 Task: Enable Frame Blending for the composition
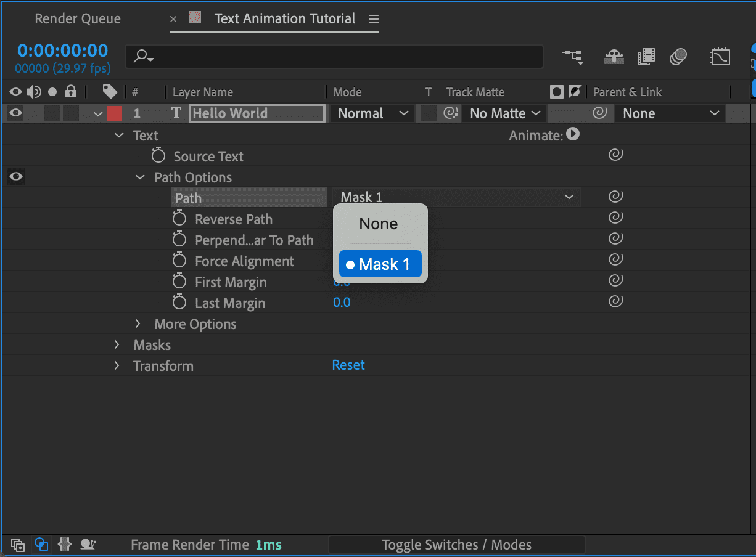[x=646, y=57]
